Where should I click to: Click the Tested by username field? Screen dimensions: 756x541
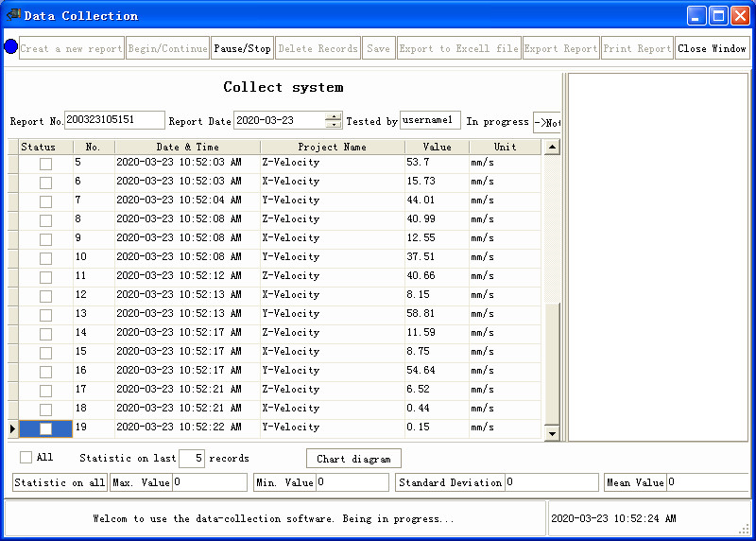430,120
